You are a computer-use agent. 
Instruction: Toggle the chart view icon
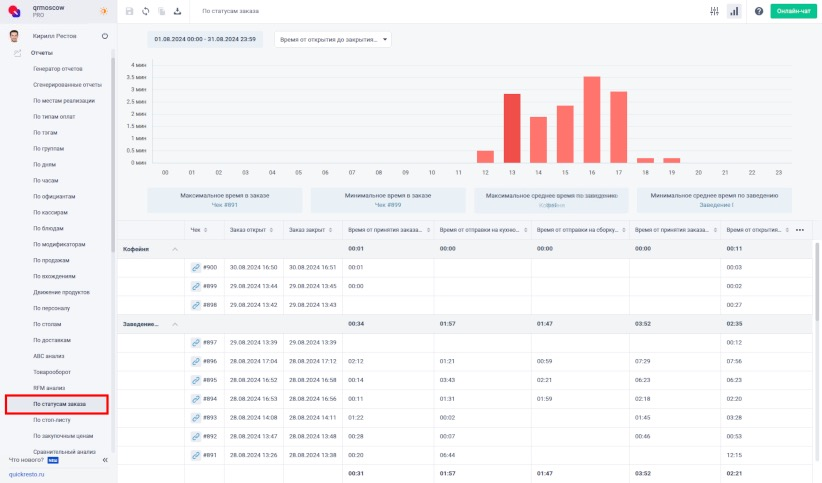(734, 11)
